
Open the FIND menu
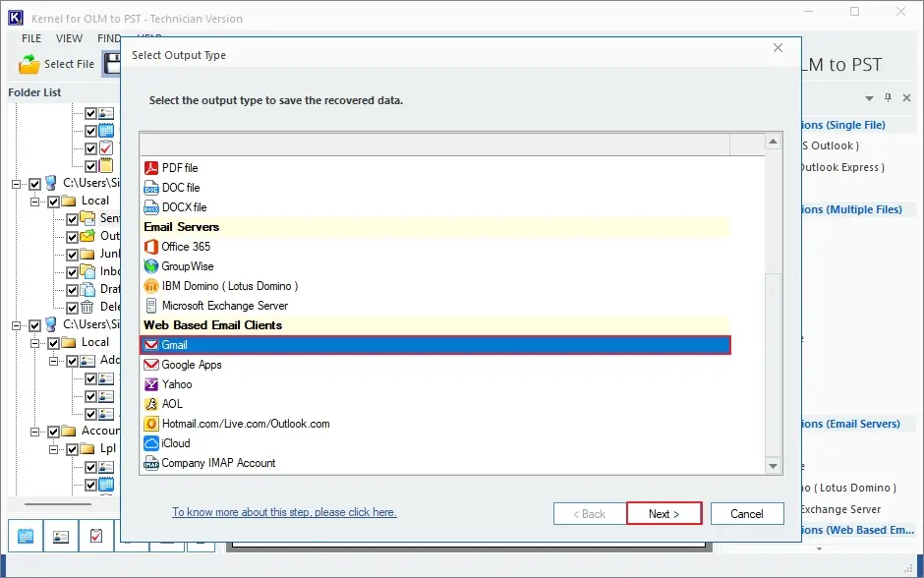click(x=108, y=38)
